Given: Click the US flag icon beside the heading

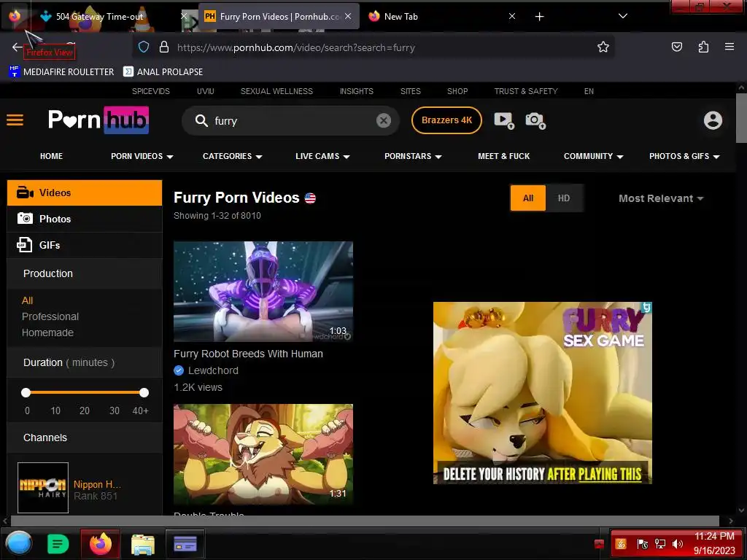Looking at the screenshot, I should pyautogui.click(x=310, y=198).
